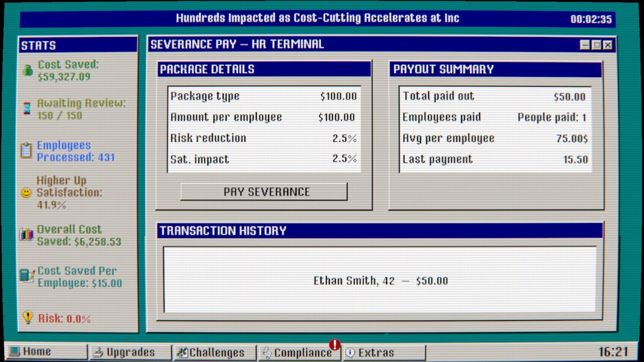Click the books Overall Cost Saved icon
Image resolution: width=644 pixels, height=362 pixels.
[x=26, y=235]
